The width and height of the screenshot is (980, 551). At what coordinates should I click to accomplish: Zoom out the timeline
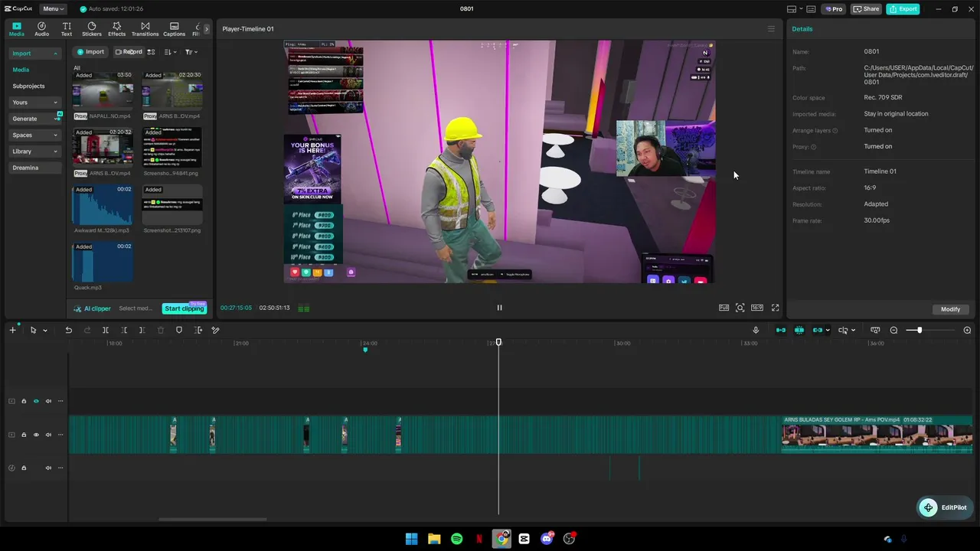point(893,330)
